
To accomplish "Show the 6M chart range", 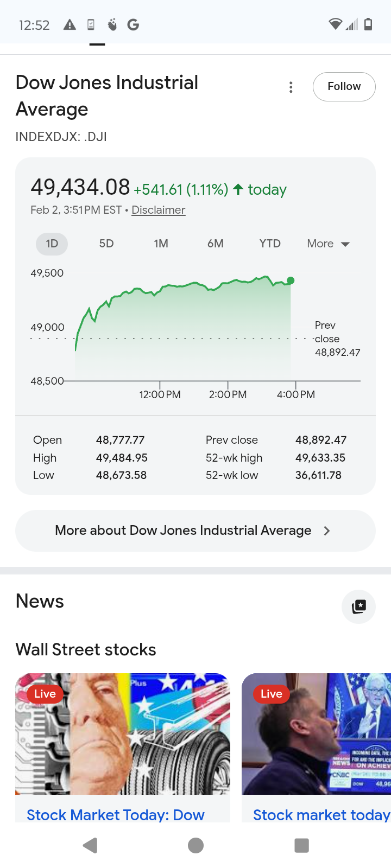I will pos(215,244).
